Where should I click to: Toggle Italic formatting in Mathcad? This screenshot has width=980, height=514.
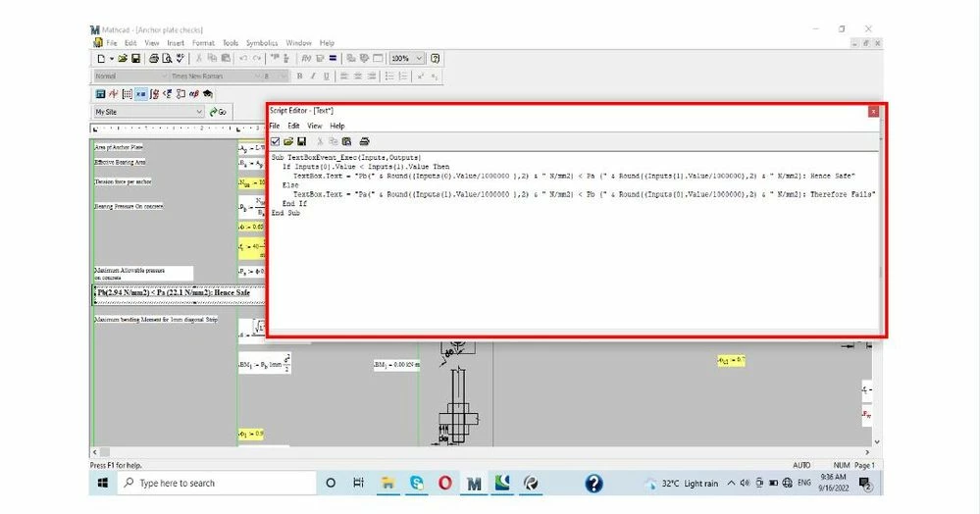pos(313,76)
